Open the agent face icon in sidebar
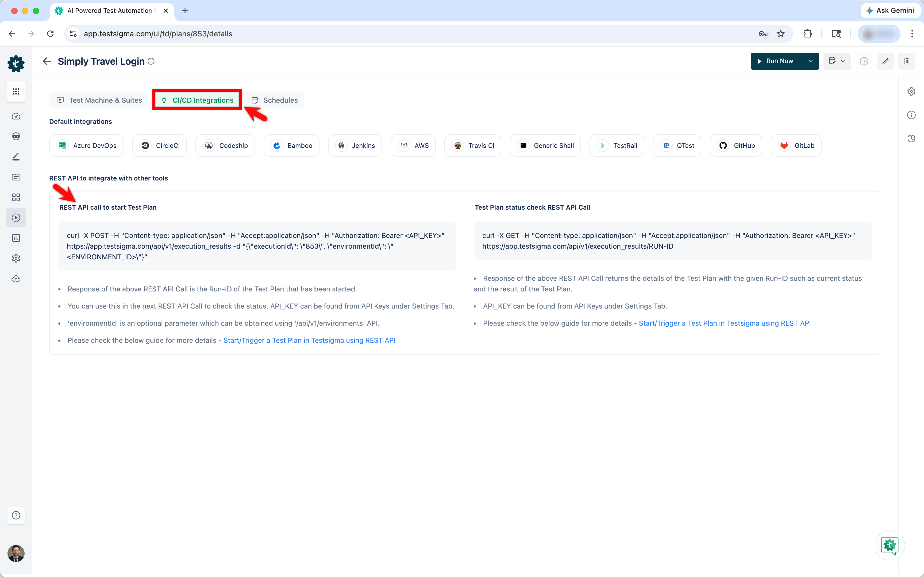 pos(16,137)
